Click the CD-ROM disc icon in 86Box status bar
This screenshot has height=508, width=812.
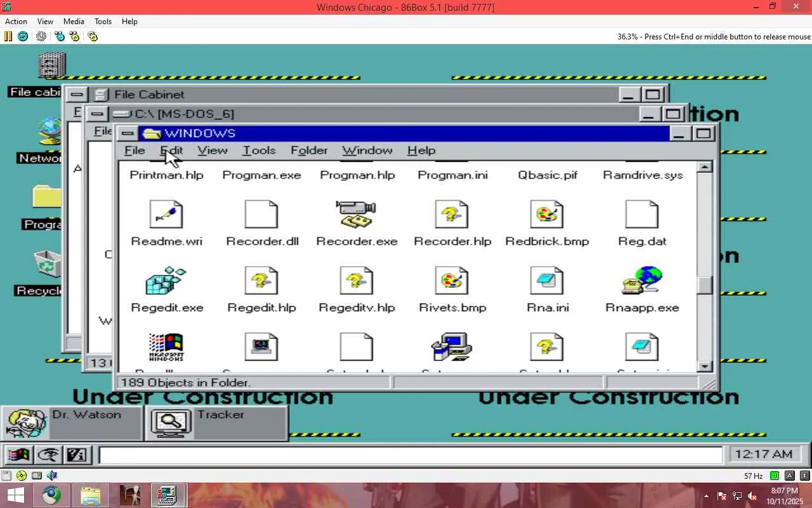22,475
